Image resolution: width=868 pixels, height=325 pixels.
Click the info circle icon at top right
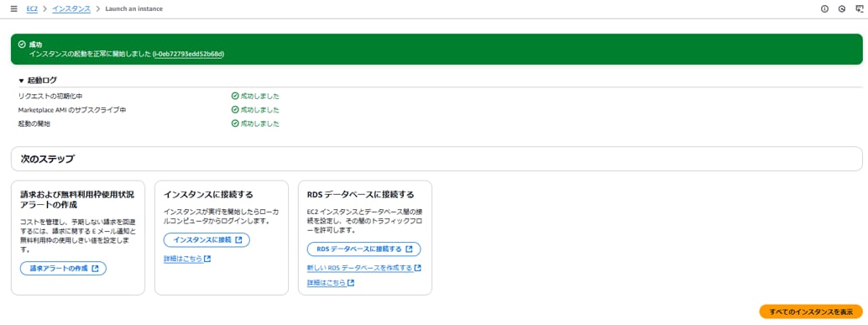click(x=824, y=9)
